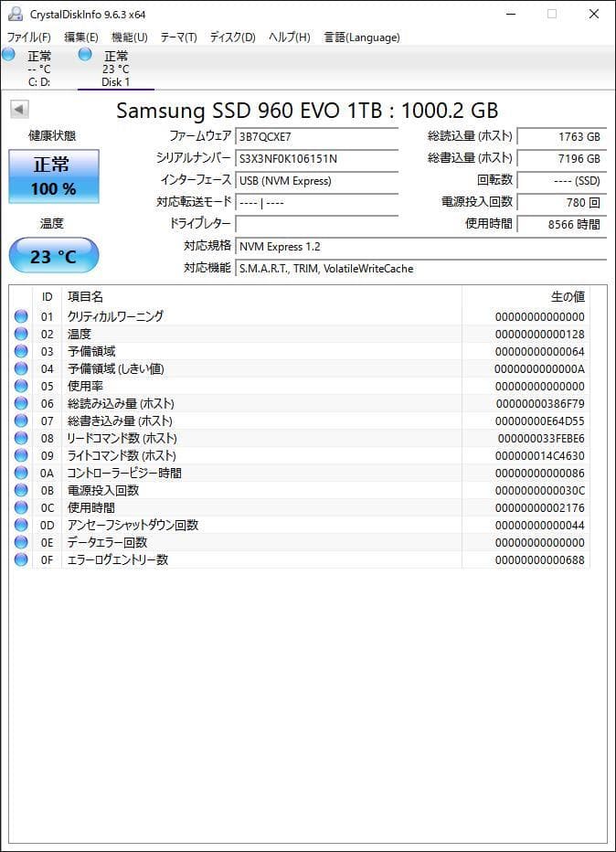Click status icon for アンセーフシャットダウン回数 row

click(21, 525)
